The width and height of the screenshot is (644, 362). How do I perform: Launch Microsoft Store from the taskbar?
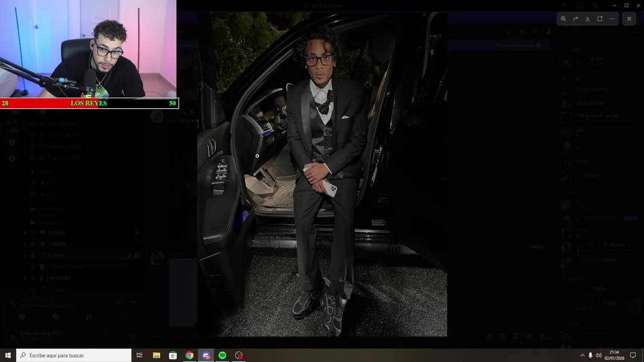[x=173, y=355]
